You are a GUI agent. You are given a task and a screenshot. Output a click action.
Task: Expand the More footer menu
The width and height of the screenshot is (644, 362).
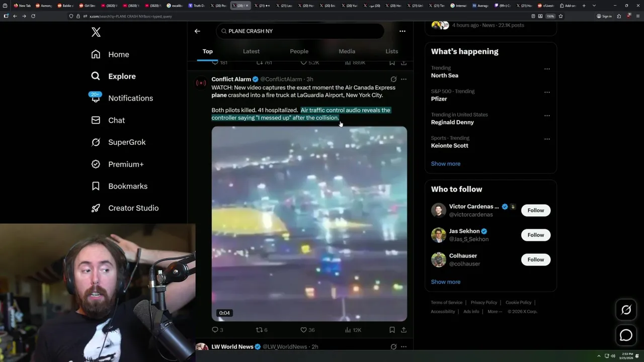(x=494, y=312)
